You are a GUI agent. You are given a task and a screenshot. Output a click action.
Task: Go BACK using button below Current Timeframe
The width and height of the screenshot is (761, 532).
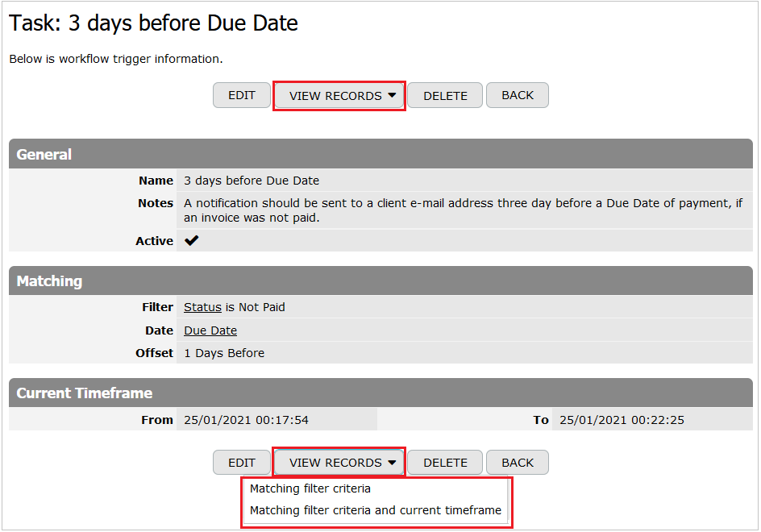point(518,463)
